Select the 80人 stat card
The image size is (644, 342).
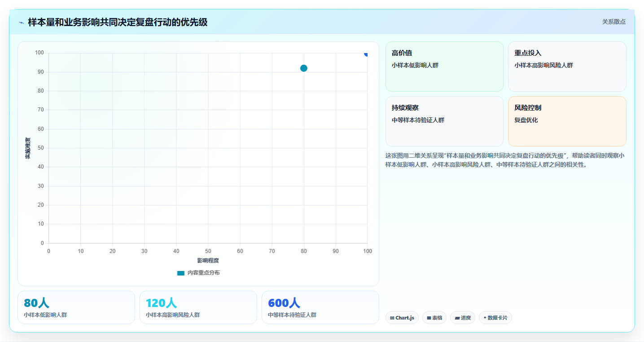[76, 307]
